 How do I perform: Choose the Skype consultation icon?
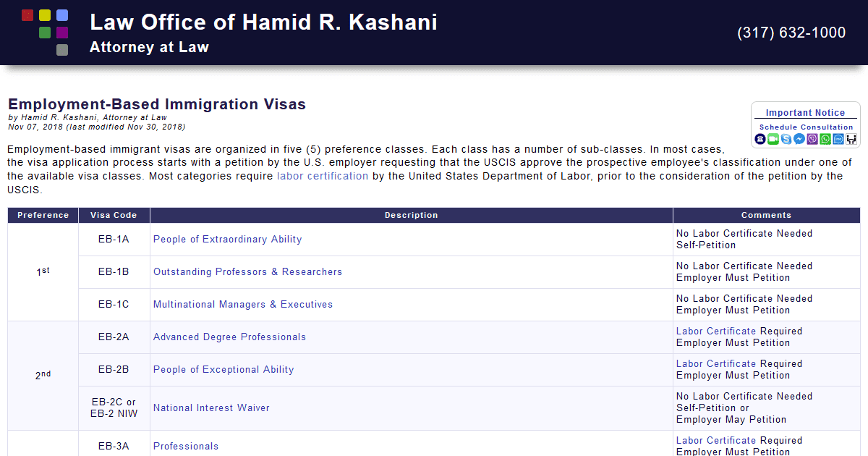pos(786,138)
